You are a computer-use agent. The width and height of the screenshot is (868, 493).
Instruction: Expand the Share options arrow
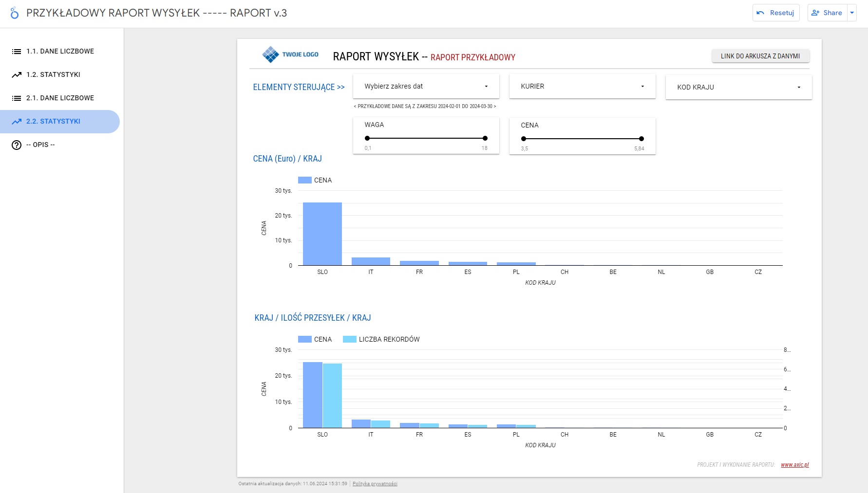[852, 13]
